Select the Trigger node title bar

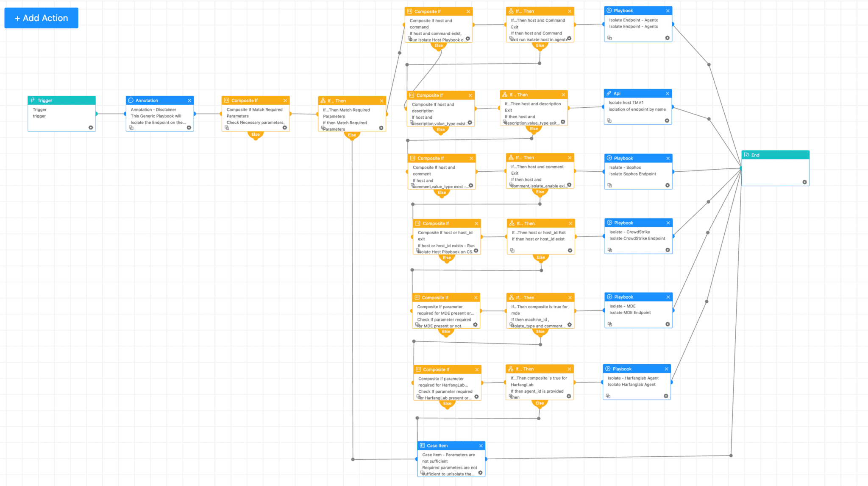point(61,101)
